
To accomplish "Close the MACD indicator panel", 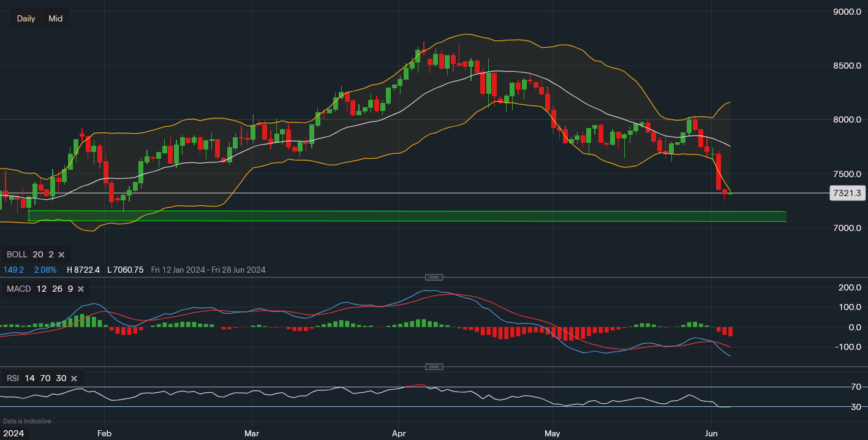I will point(81,289).
